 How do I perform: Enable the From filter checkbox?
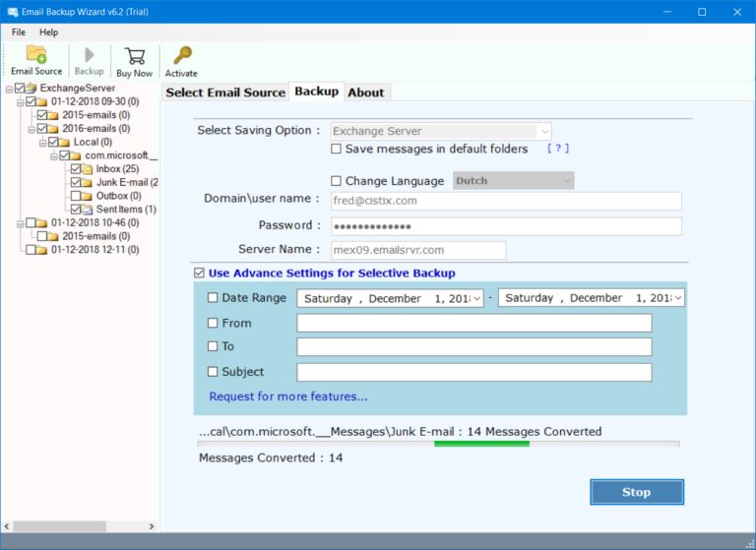point(213,323)
